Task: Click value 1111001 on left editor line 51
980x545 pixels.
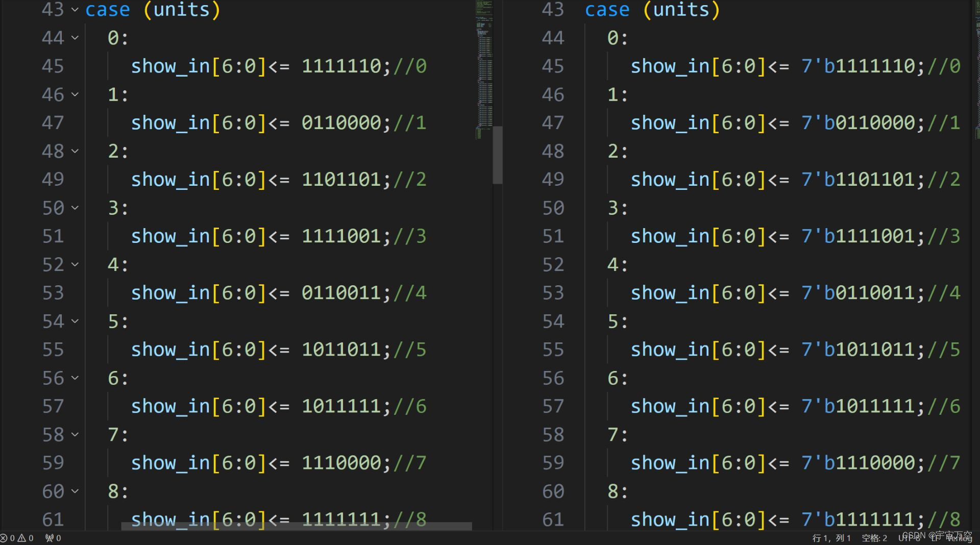Action: tap(341, 236)
